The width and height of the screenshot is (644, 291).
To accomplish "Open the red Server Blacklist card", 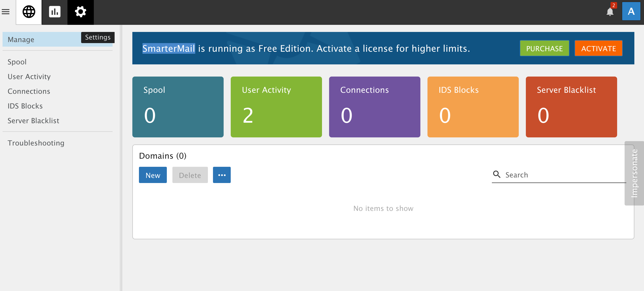I will (x=571, y=107).
